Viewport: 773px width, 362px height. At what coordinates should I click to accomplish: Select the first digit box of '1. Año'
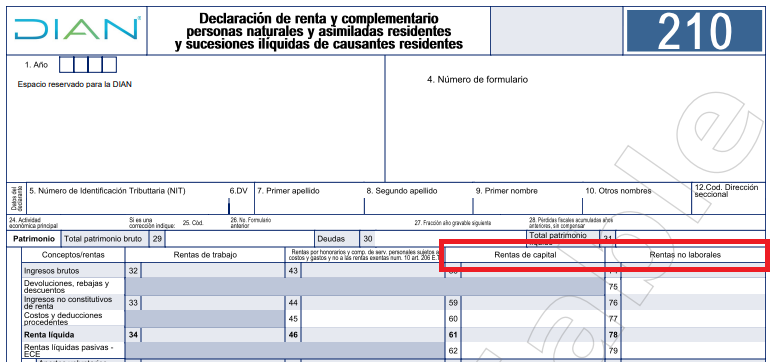pos(66,65)
